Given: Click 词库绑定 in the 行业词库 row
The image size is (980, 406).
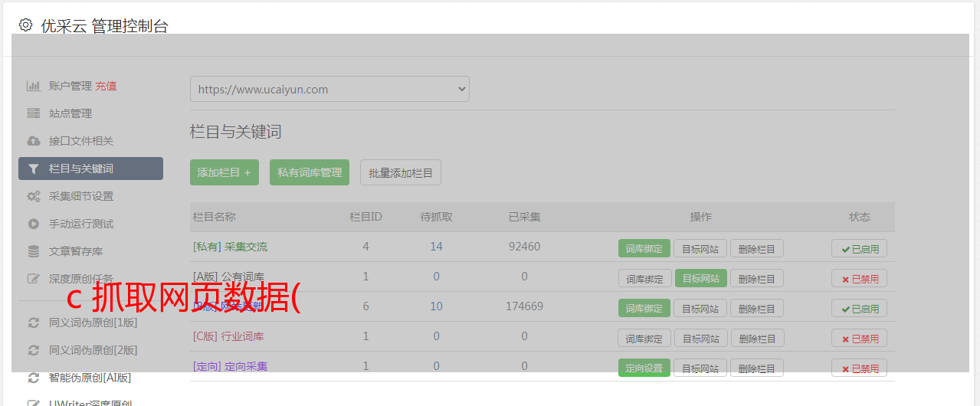Looking at the screenshot, I should click(x=644, y=338).
